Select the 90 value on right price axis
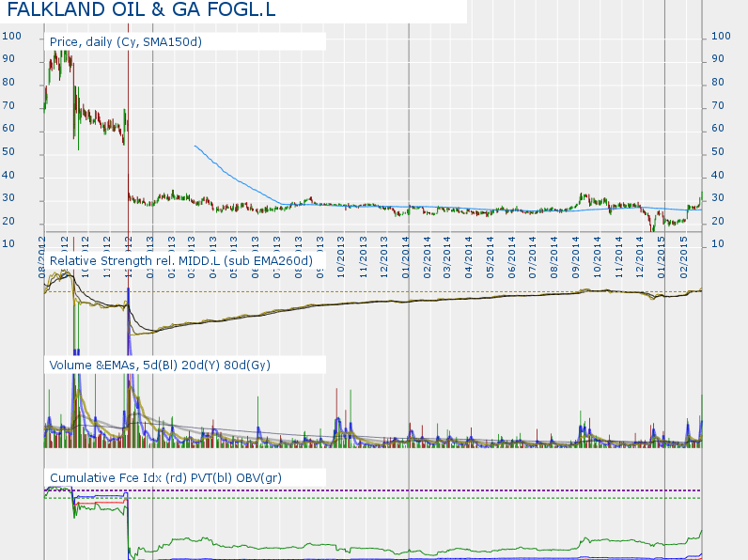748x560 pixels. pyautogui.click(x=718, y=58)
